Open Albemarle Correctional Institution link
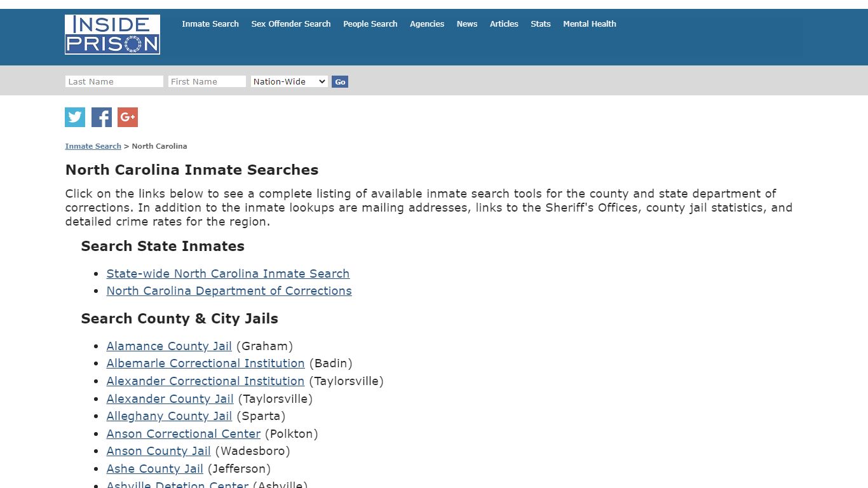 point(205,363)
